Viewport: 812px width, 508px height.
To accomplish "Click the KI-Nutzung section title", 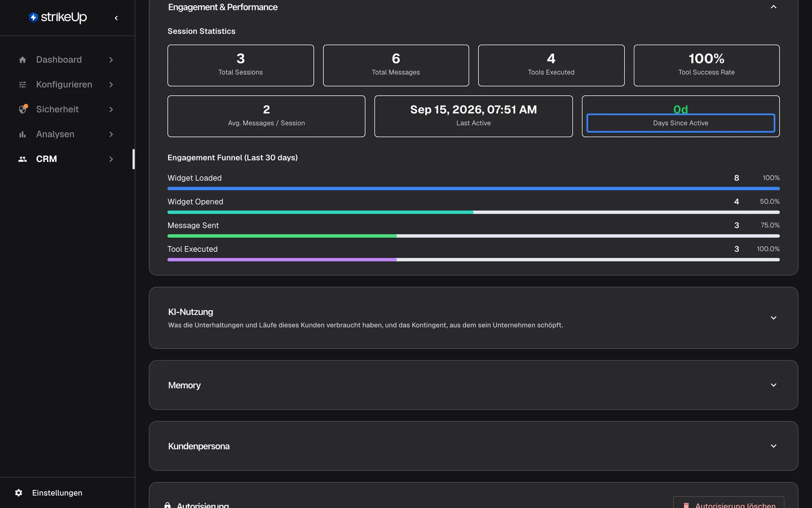I will click(190, 312).
